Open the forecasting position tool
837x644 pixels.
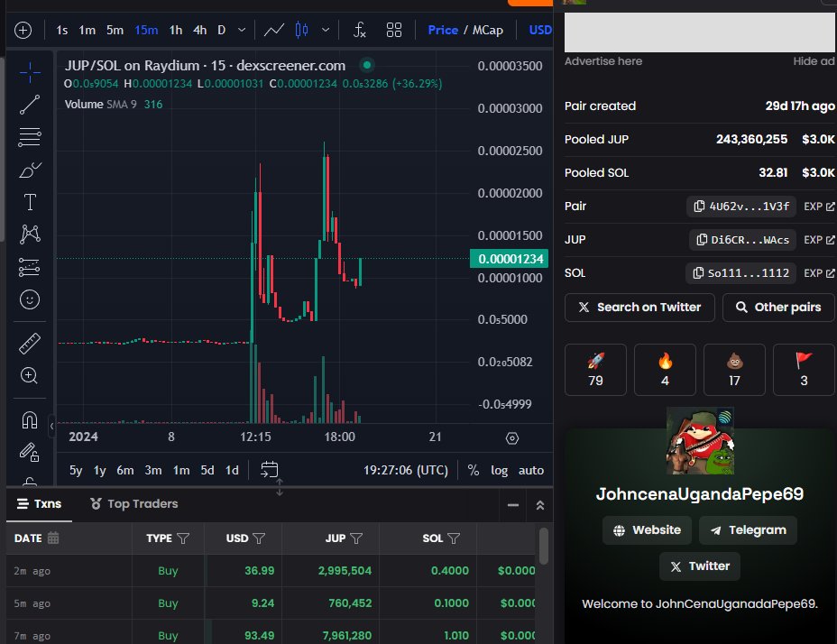(30, 267)
